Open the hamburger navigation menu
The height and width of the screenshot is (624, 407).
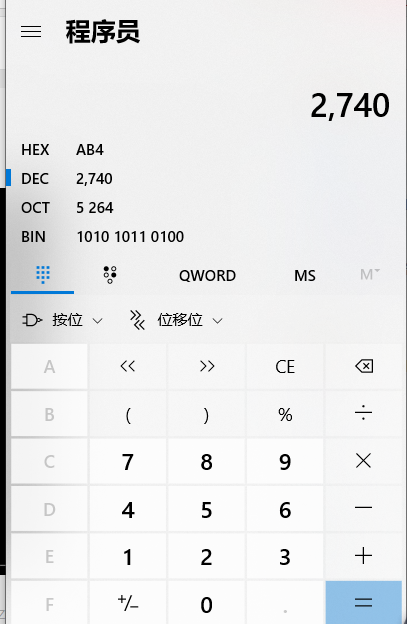click(31, 31)
